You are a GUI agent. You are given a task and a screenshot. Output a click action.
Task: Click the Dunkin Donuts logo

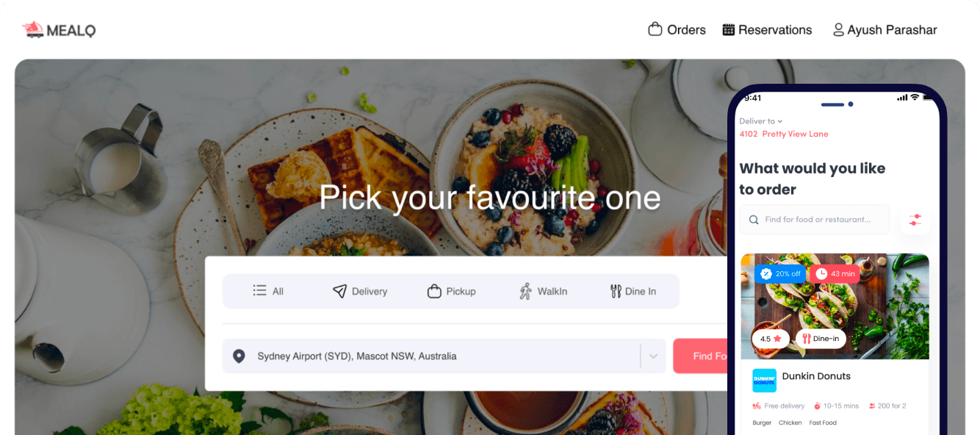tap(764, 380)
